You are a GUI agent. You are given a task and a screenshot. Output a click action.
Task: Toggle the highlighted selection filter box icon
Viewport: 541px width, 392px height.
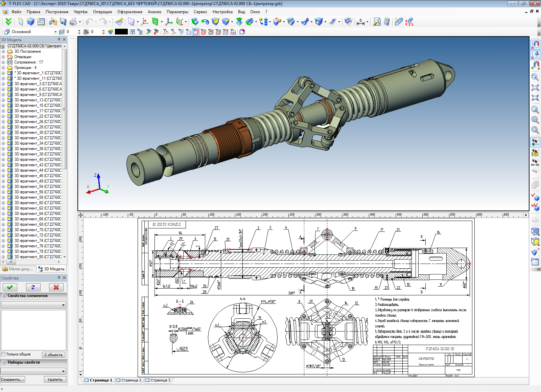click(196, 32)
